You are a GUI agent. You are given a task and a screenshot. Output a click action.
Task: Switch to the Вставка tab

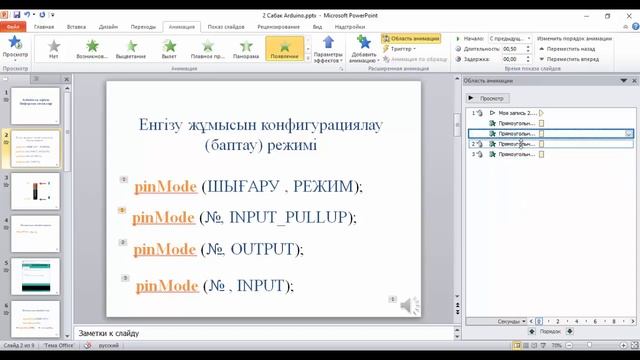tap(76, 27)
